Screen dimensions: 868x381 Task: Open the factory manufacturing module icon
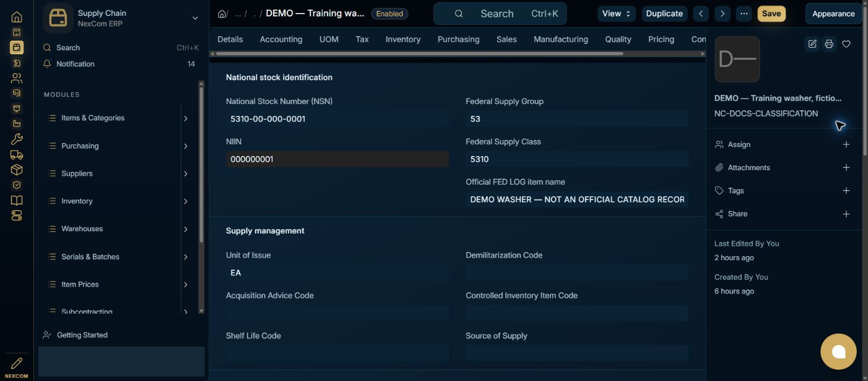16,124
